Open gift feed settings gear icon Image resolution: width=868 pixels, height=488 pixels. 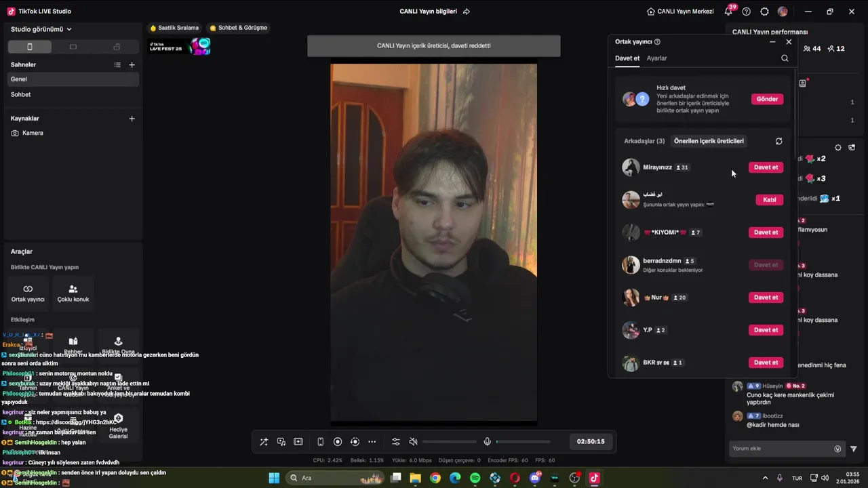(838, 147)
